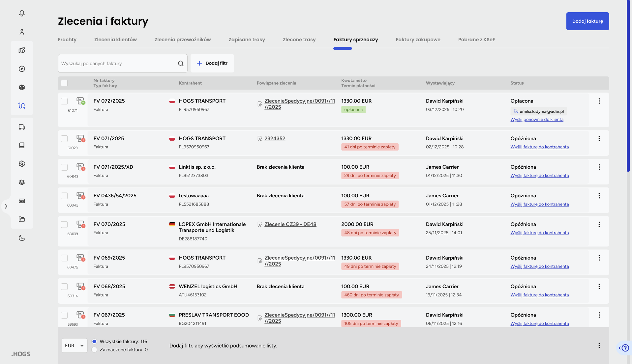Click the Dodaj fakturę button
This screenshot has height=364, width=633.
587,21
